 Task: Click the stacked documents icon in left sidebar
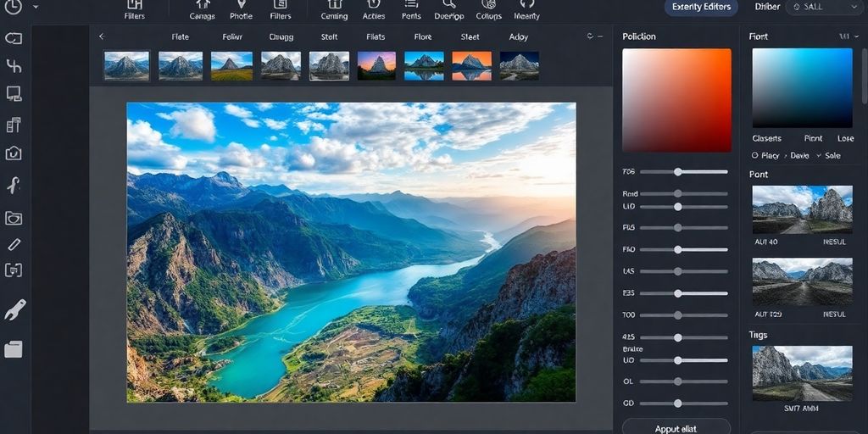pos(14,125)
